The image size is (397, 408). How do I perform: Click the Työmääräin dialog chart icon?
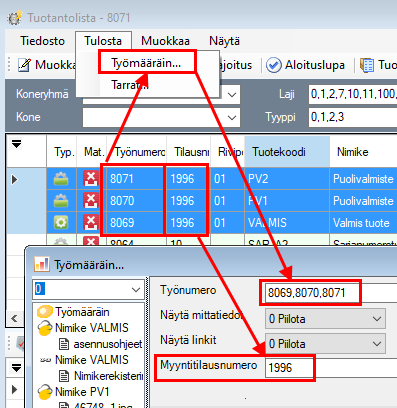42,265
